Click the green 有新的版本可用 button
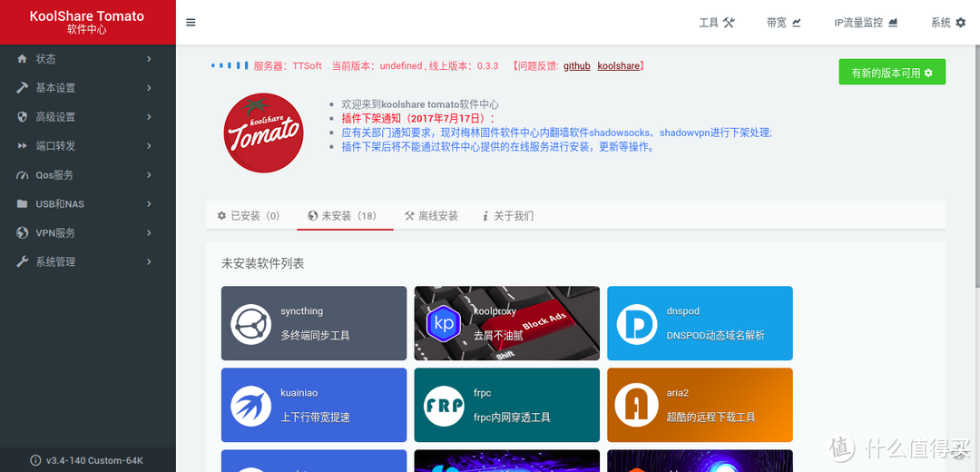This screenshot has height=472, width=980. pos(892,73)
